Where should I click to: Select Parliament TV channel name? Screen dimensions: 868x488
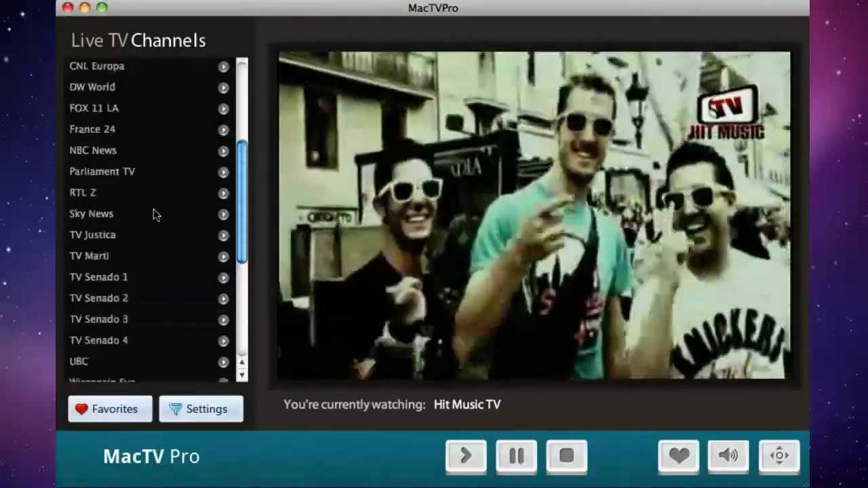click(x=102, y=171)
